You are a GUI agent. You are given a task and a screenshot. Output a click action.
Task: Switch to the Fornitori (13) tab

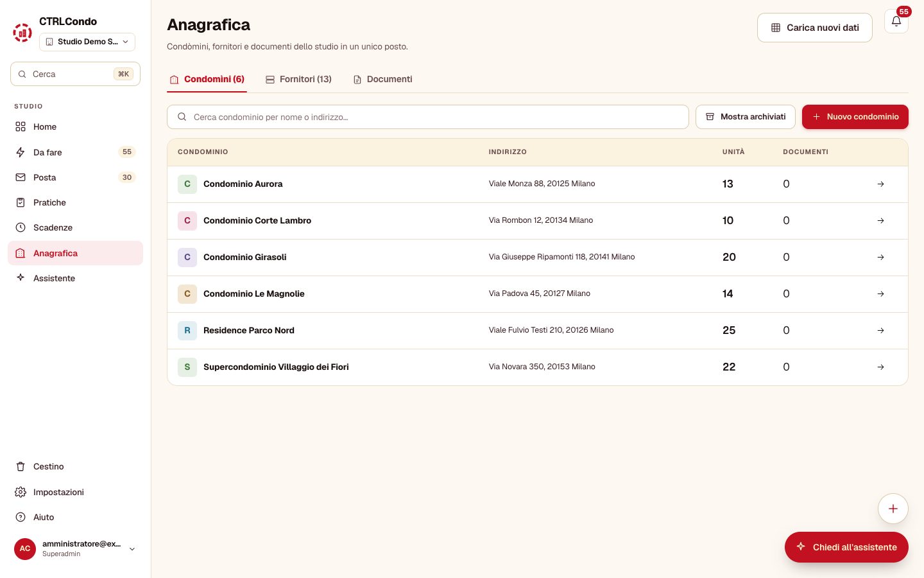click(x=298, y=79)
